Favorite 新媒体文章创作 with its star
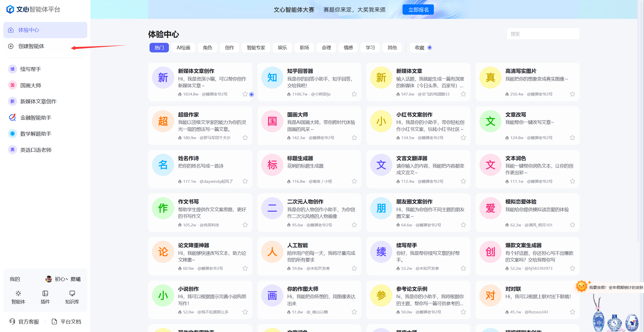Image resolution: width=644 pixels, height=332 pixels. coord(245,94)
